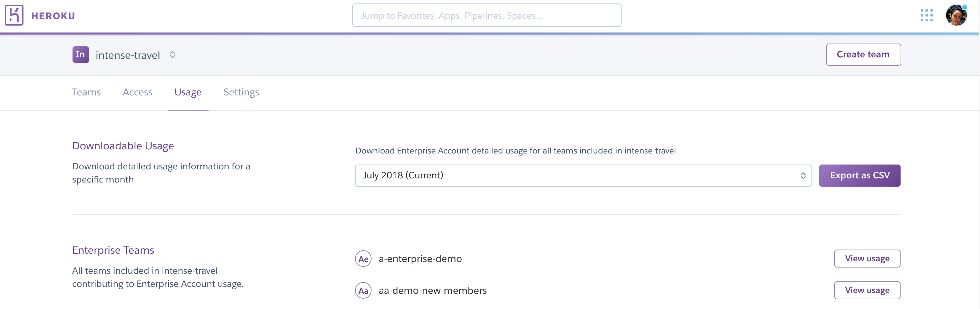Click the 'Ae' a-enterprise-demo team avatar

click(x=363, y=259)
